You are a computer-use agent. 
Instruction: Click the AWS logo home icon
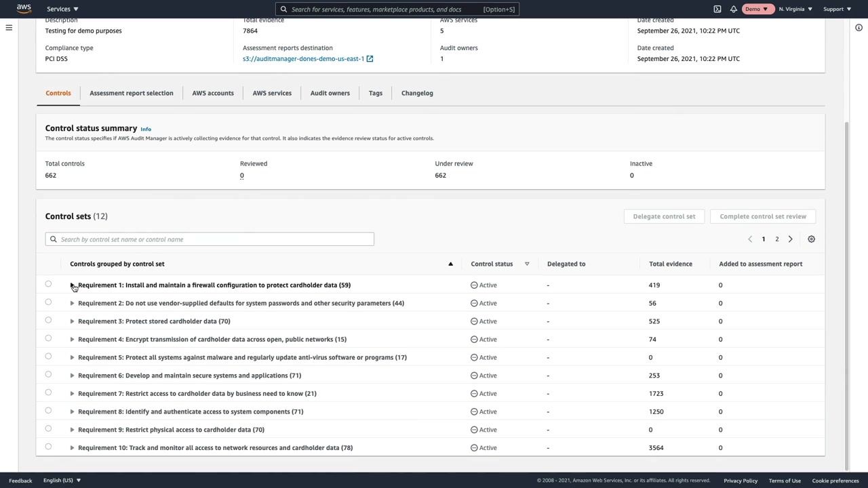pyautogui.click(x=24, y=9)
